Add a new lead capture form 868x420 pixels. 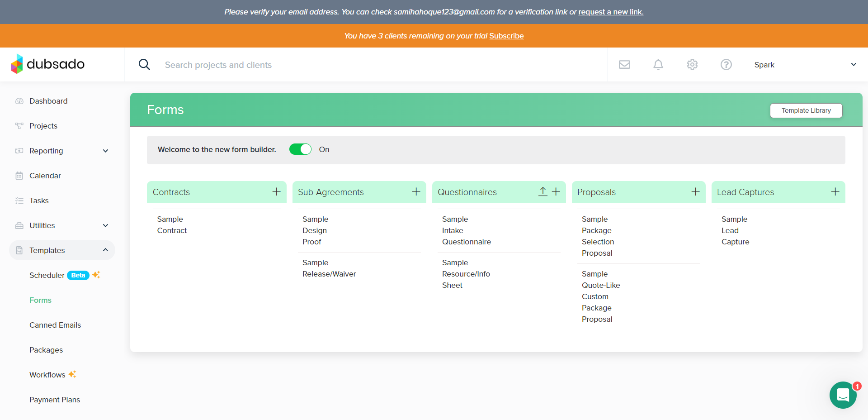click(x=835, y=192)
